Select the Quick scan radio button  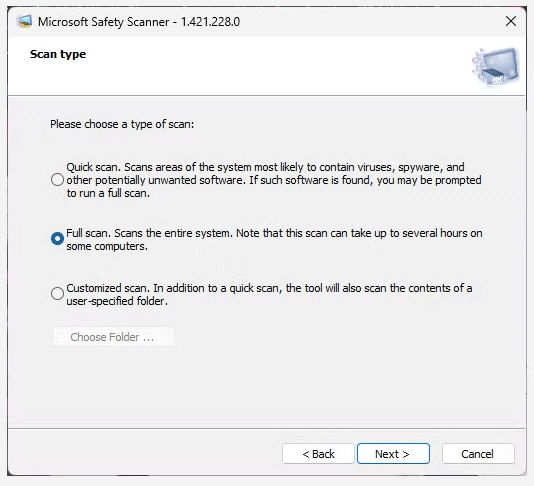[x=57, y=179]
